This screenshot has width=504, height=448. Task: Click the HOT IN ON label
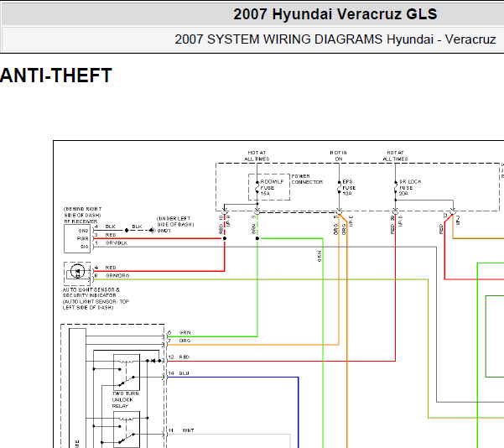(x=339, y=156)
